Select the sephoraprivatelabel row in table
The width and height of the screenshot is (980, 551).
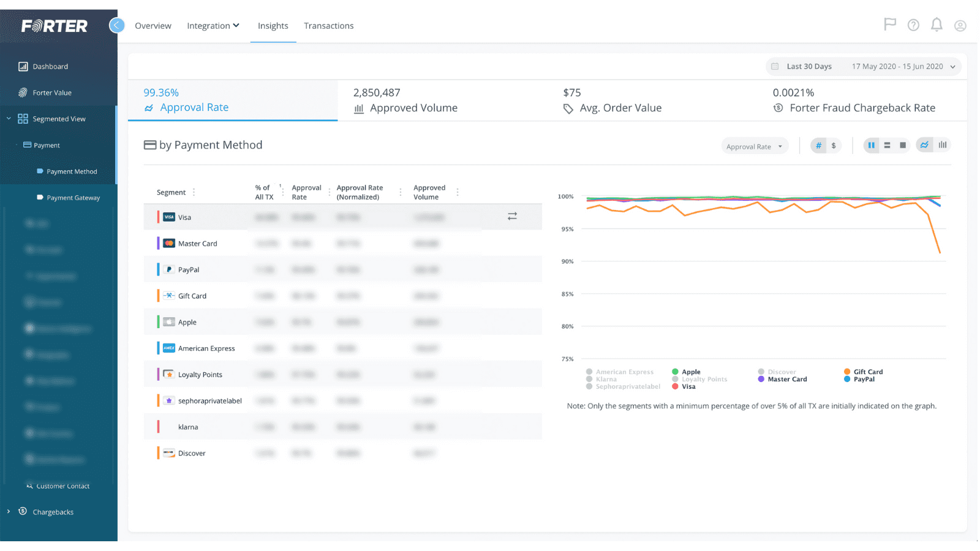point(342,400)
